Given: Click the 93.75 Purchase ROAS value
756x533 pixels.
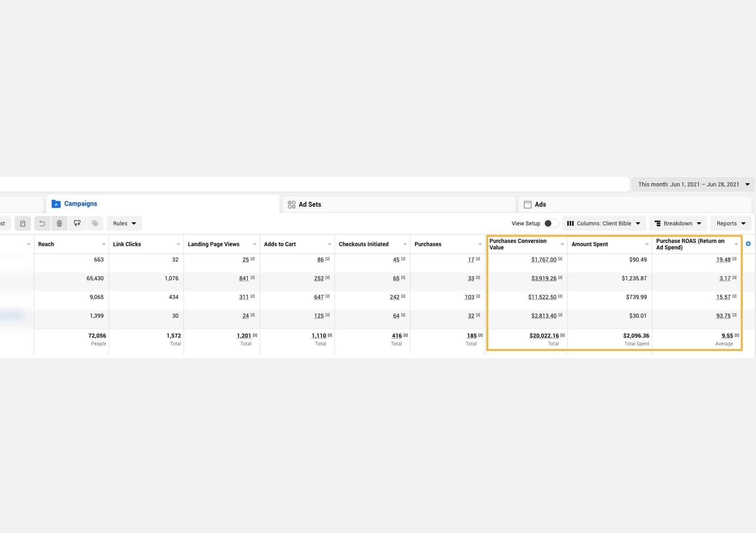Looking at the screenshot, I should 723,316.
